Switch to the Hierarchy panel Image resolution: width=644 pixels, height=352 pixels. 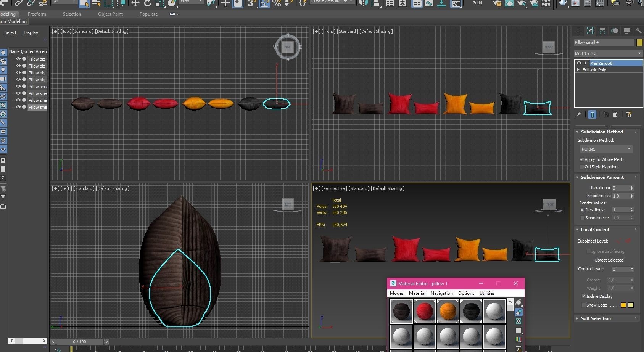(x=602, y=31)
